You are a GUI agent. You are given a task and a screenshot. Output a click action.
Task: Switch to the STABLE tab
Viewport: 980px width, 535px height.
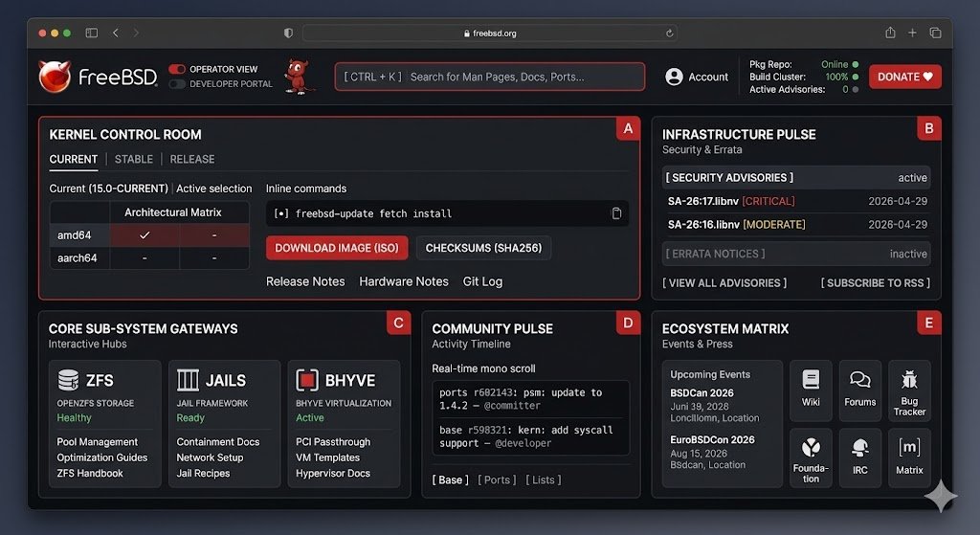coord(134,160)
